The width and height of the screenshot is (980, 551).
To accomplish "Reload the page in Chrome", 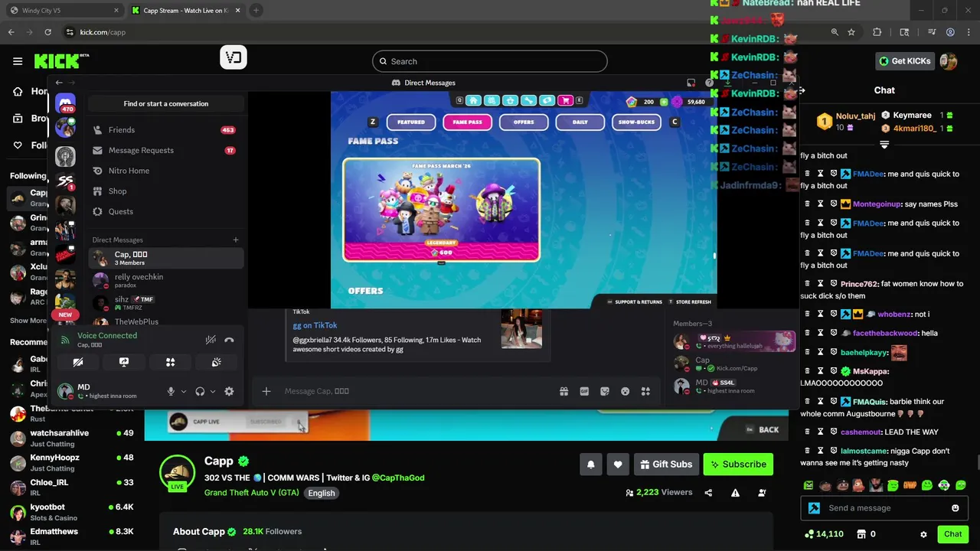I will [x=48, y=32].
